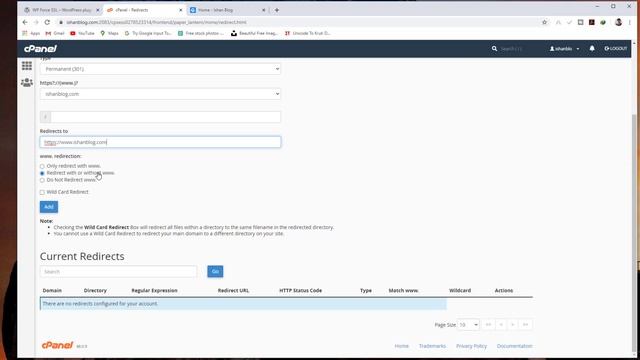The image size is (640, 360).
Task: Click the LOGOUT link
Action: (x=616, y=49)
